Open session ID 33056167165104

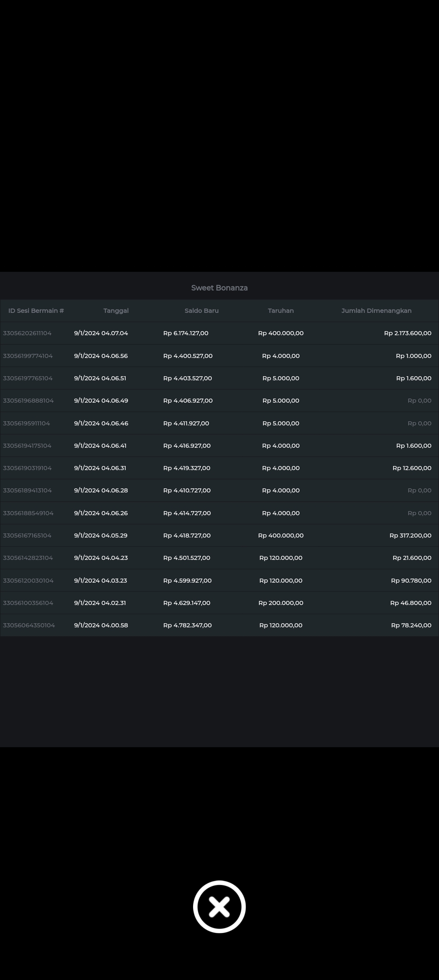27,536
